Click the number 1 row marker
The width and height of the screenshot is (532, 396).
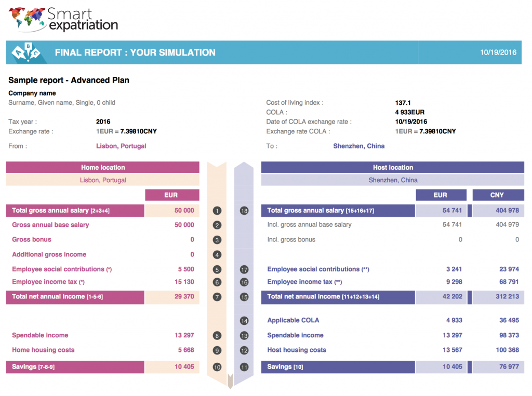click(217, 211)
